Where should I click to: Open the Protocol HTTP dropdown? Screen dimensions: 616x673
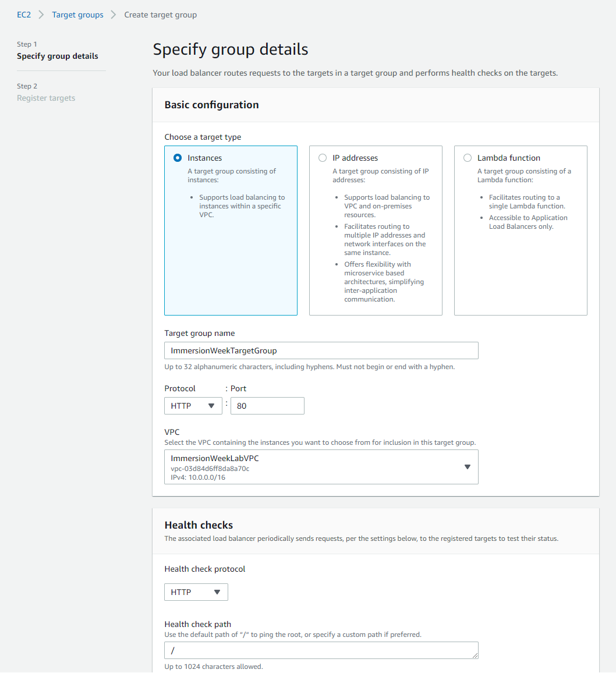point(193,406)
